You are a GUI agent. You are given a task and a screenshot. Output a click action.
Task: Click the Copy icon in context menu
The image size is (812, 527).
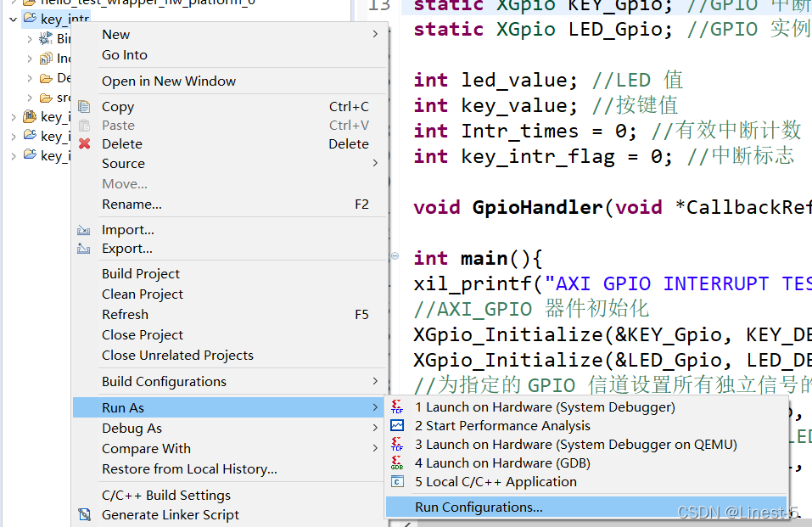click(x=84, y=107)
